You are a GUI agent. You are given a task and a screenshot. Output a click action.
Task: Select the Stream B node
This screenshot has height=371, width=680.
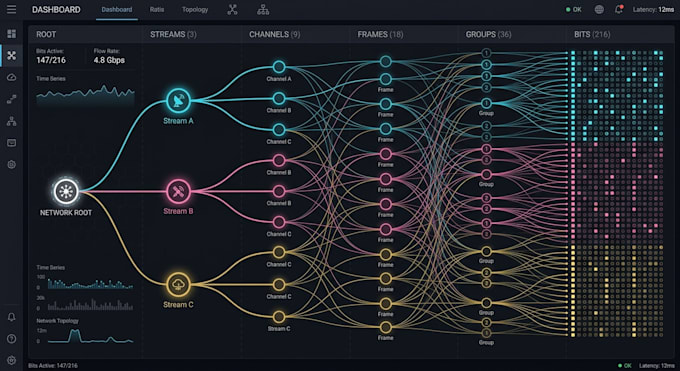[178, 191]
